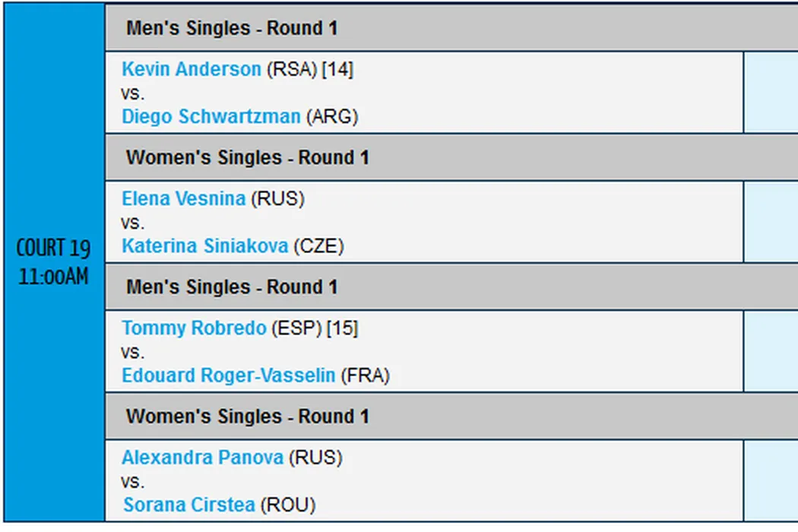798x532 pixels.
Task: Click the [14] seed next to Anderson
Action: (x=337, y=69)
